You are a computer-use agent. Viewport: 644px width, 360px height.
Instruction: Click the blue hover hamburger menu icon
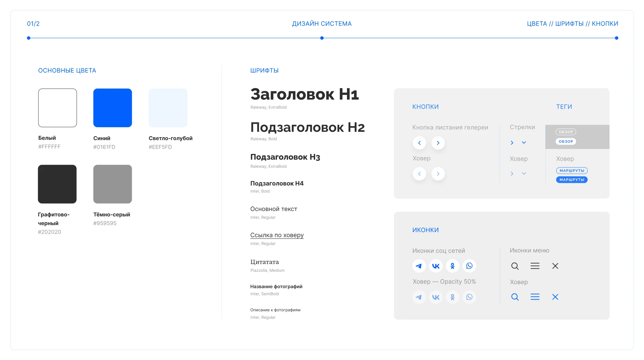(x=535, y=297)
